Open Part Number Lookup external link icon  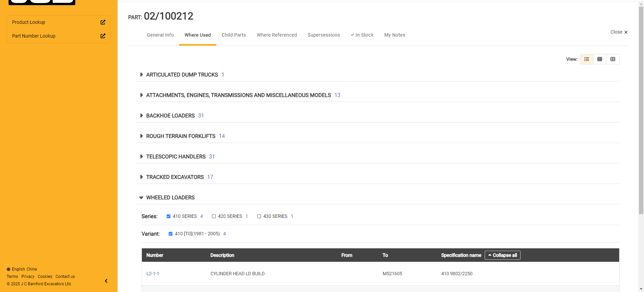tap(103, 36)
